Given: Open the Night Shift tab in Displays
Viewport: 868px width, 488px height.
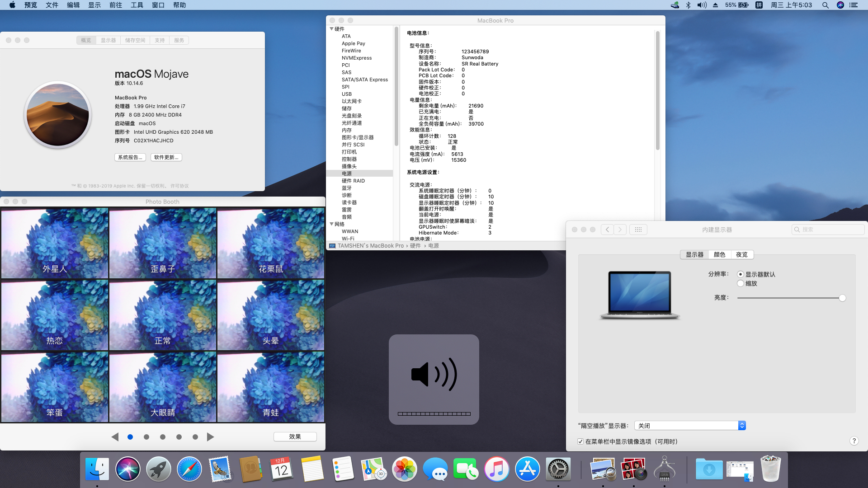Looking at the screenshot, I should pyautogui.click(x=742, y=254).
